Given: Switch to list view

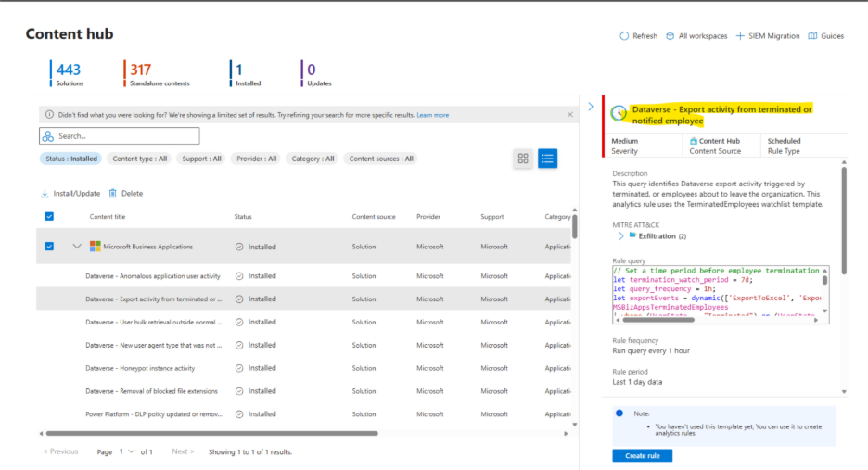Looking at the screenshot, I should (547, 159).
